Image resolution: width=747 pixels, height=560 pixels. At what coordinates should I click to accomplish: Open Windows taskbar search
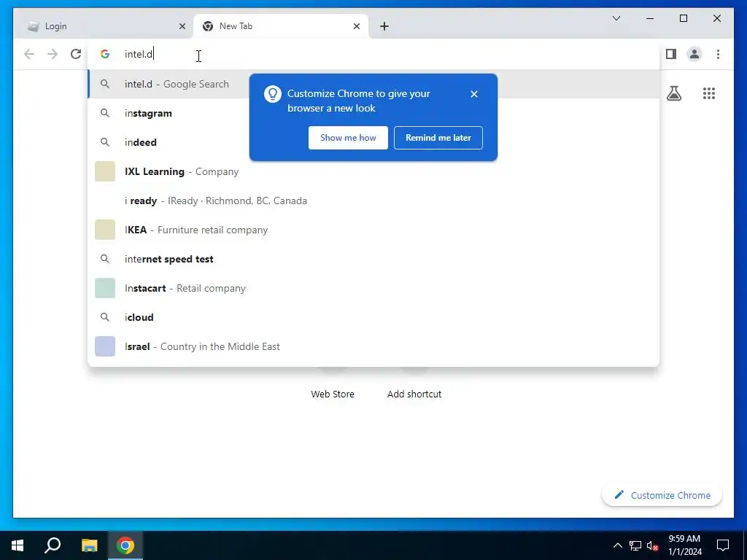(53, 545)
